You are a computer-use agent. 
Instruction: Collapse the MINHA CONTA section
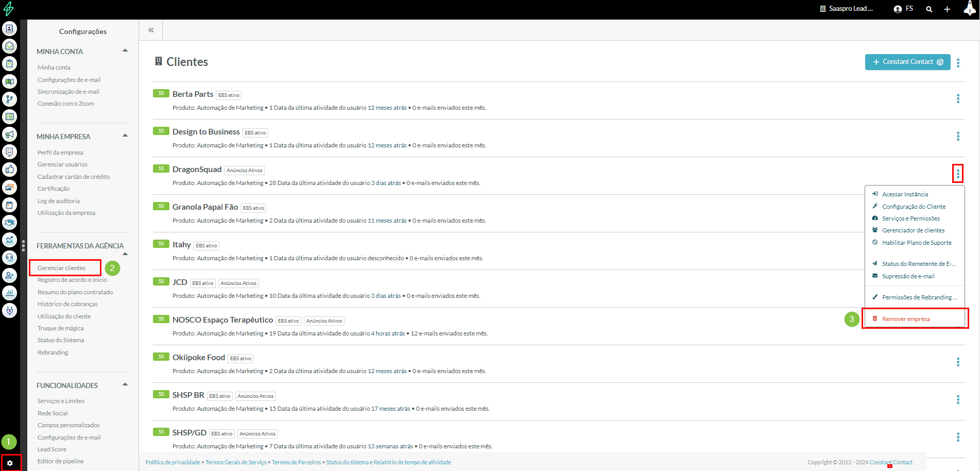(125, 51)
